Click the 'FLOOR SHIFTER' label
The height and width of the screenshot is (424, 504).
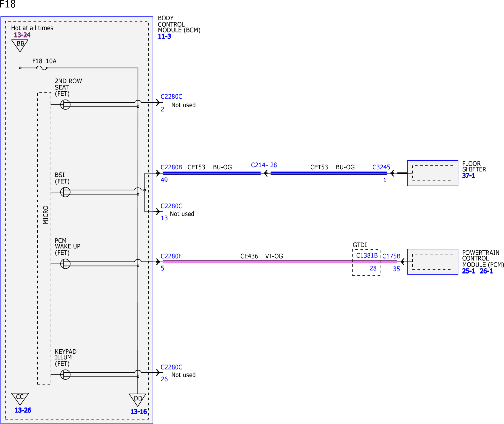click(474, 167)
